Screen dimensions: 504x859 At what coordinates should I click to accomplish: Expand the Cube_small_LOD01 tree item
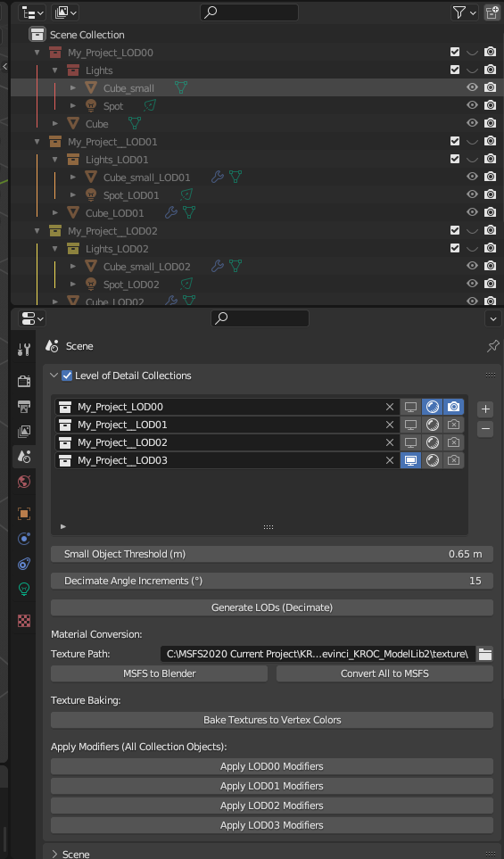coord(73,177)
